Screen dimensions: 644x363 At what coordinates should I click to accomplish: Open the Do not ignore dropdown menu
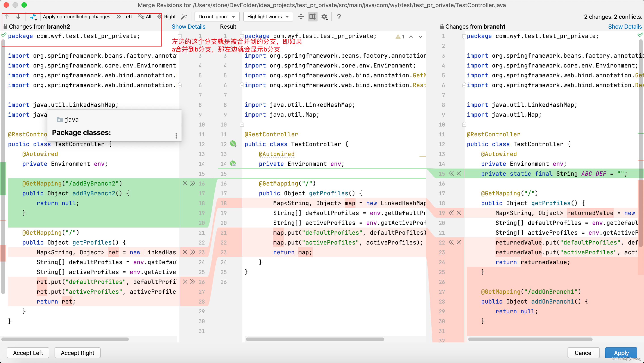point(216,17)
